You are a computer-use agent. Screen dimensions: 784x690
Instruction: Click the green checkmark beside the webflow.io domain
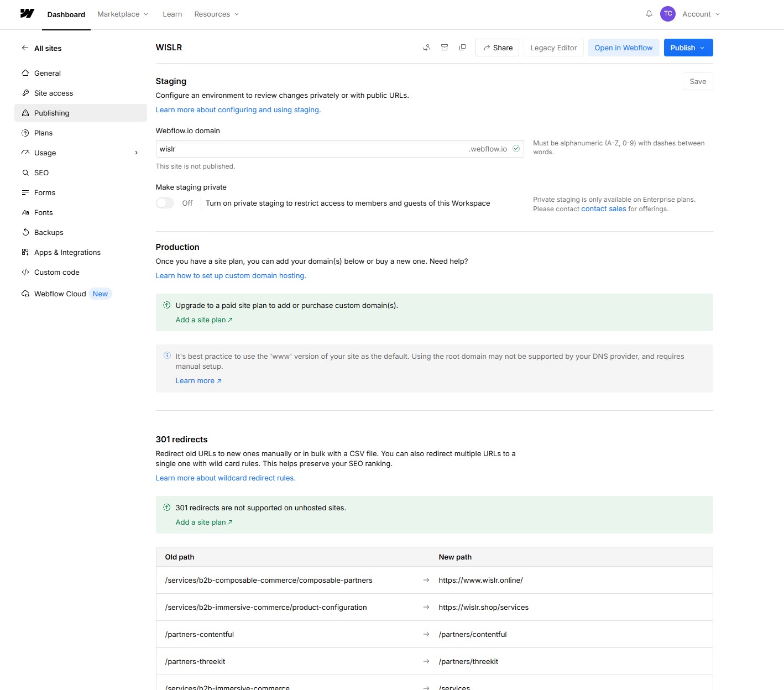click(x=515, y=148)
